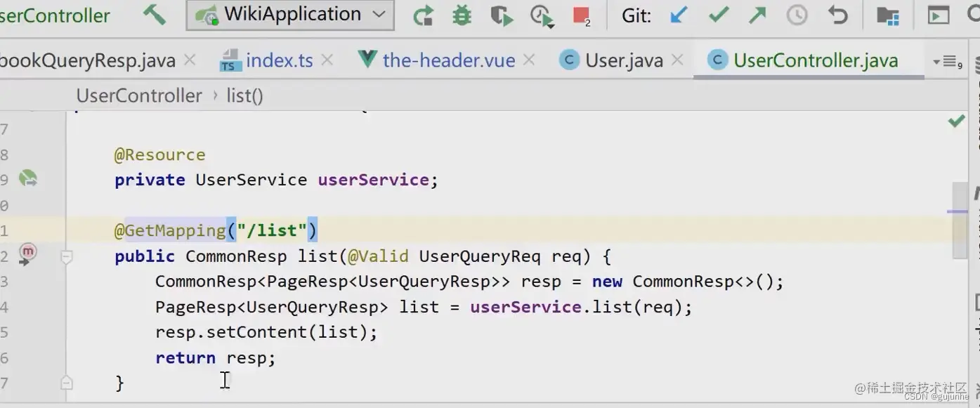Click list() in the breadcrumb
Viewport: 980px width, 408px height.
pyautogui.click(x=244, y=96)
